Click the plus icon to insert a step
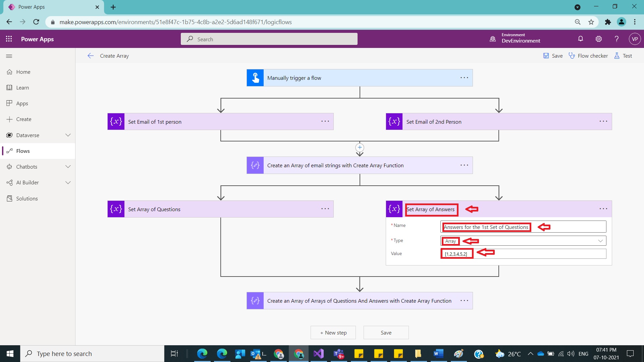644x362 pixels. point(360,147)
